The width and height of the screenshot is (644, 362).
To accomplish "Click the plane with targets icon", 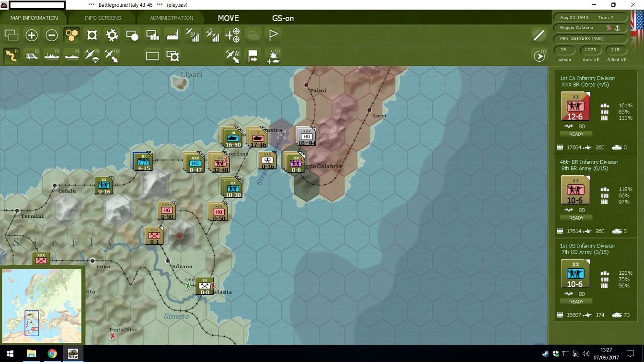I will click(233, 35).
